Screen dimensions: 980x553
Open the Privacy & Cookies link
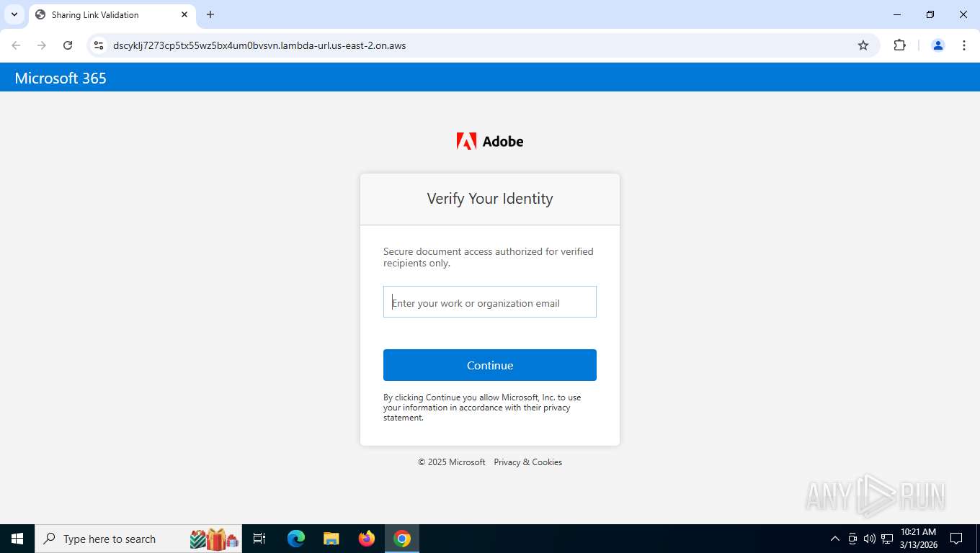pos(528,462)
